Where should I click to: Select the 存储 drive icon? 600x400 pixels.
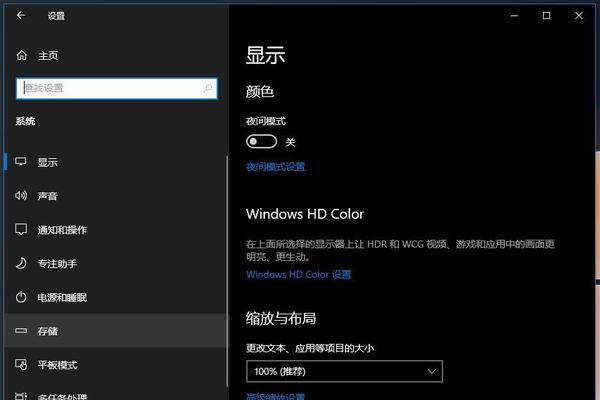[21, 330]
